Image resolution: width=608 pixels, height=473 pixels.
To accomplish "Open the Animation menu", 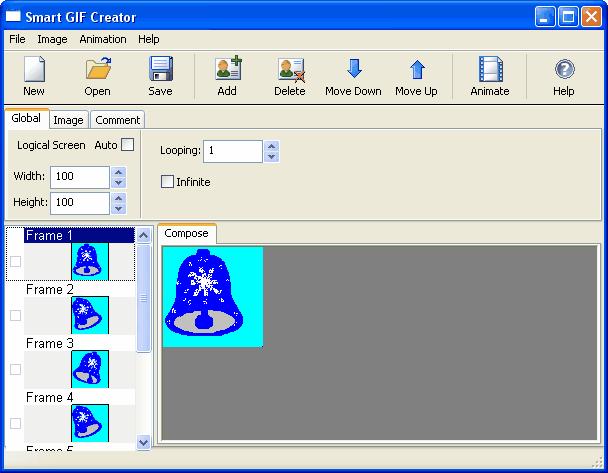I will coord(103,39).
